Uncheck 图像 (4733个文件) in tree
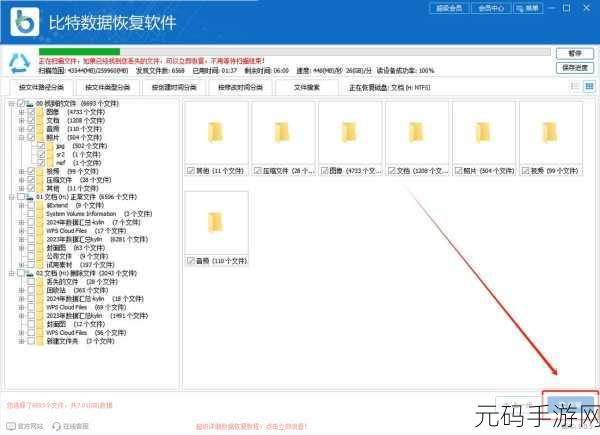This screenshot has width=600, height=435. 31,112
